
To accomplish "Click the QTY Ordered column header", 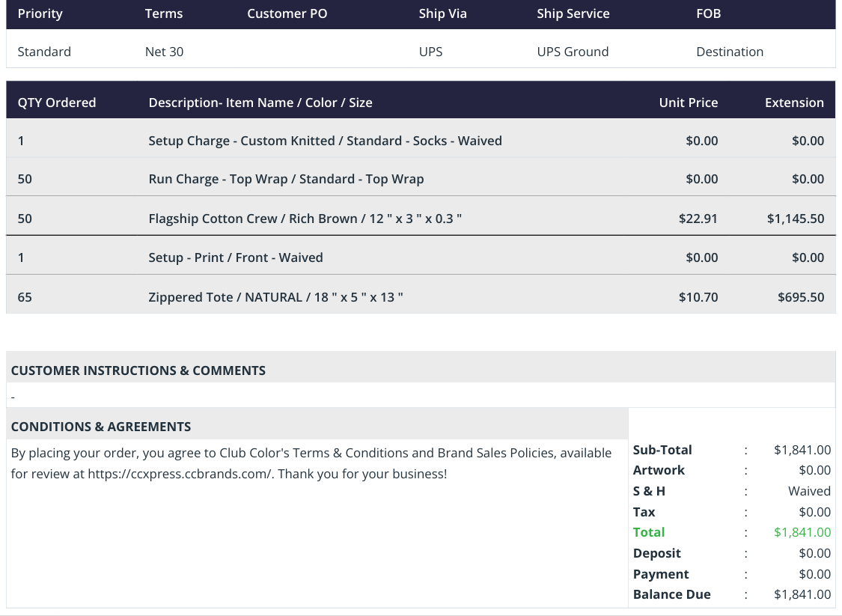I will coord(57,103).
